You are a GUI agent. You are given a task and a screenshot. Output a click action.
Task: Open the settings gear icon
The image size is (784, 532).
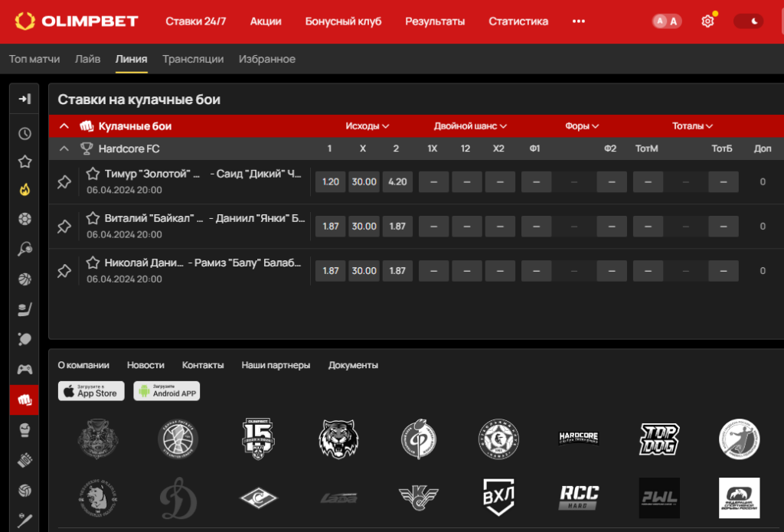tap(707, 21)
